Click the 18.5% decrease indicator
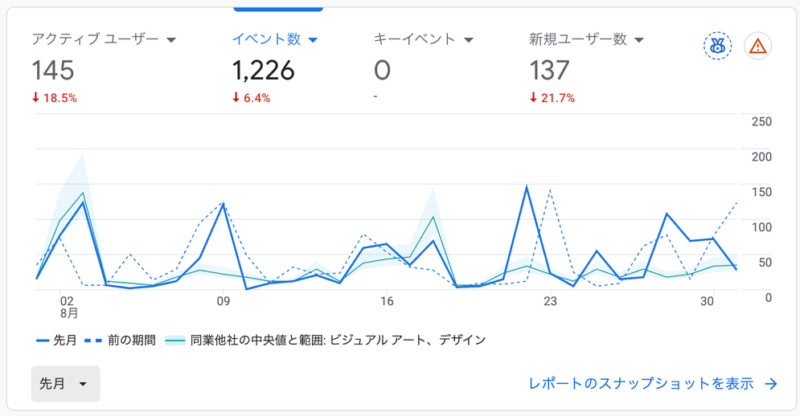This screenshot has height=416, width=800. pos(55,98)
